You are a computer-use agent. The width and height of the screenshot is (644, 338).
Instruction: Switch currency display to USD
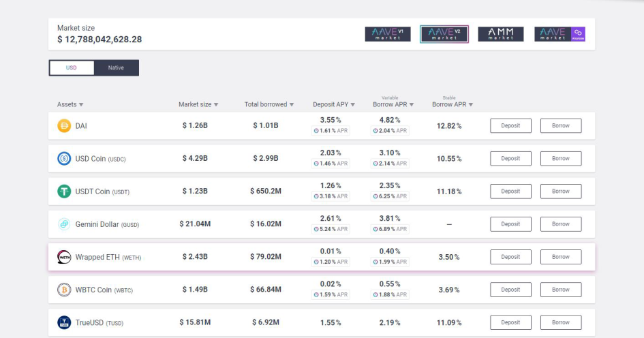tap(72, 67)
